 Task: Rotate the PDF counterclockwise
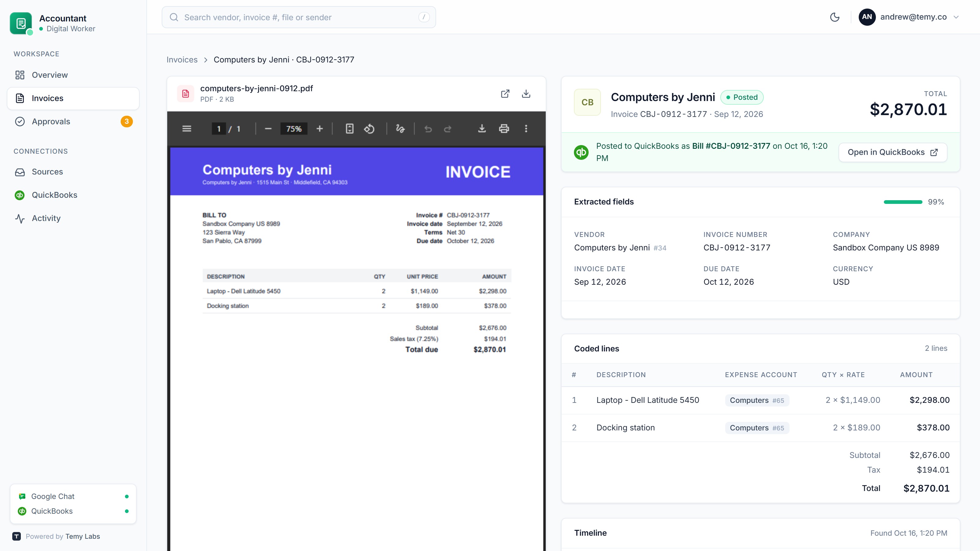pyautogui.click(x=369, y=129)
